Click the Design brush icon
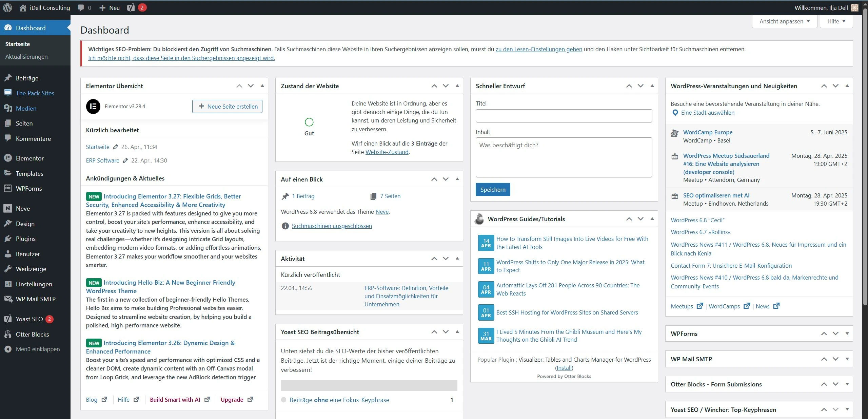Image resolution: width=868 pixels, height=419 pixels. click(x=8, y=224)
